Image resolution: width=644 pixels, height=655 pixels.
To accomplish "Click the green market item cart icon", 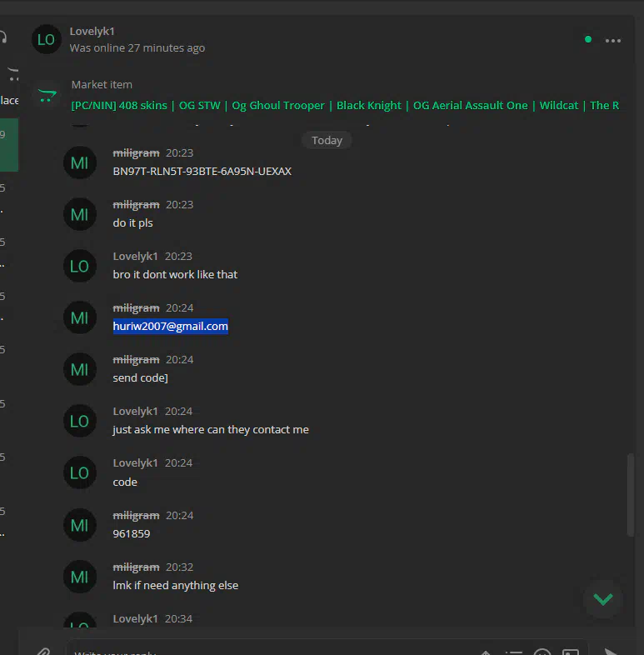I will click(x=47, y=96).
